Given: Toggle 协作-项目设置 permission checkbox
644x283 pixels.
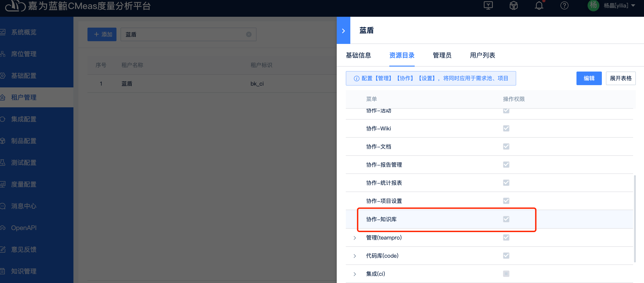Looking at the screenshot, I should coord(506,201).
